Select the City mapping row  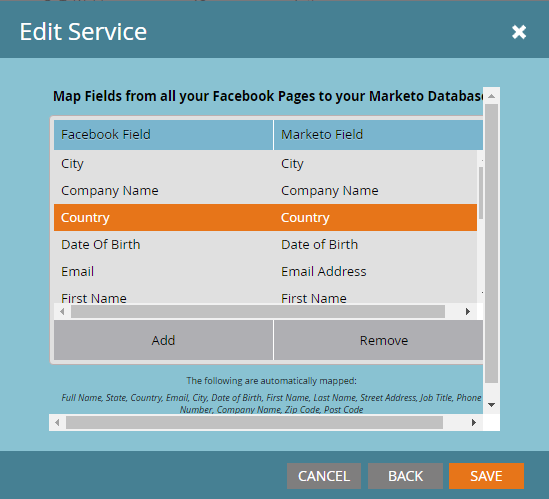click(265, 164)
